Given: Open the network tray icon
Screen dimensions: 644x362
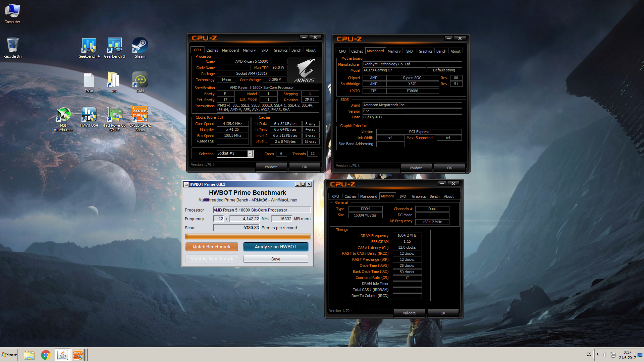Looking at the screenshot, I should coord(613,355).
